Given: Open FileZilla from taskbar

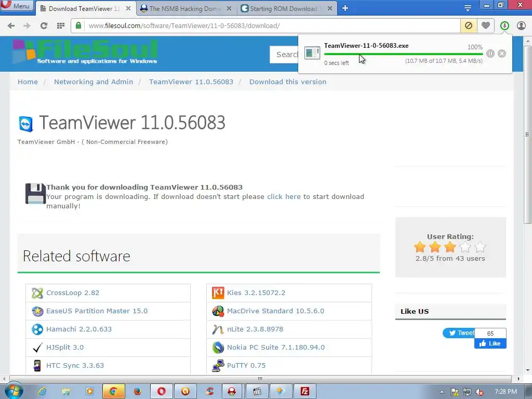Looking at the screenshot, I should [304, 392].
